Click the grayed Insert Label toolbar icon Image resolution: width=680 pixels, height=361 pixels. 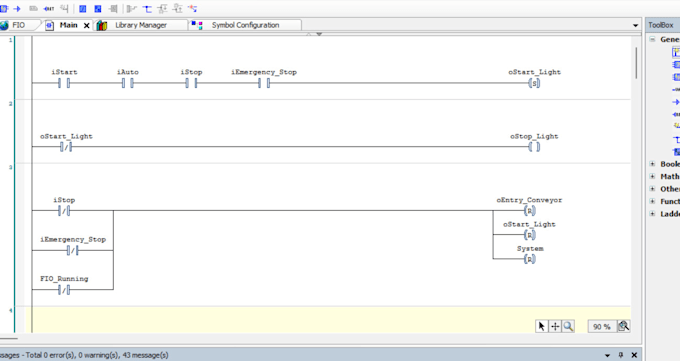click(33, 8)
